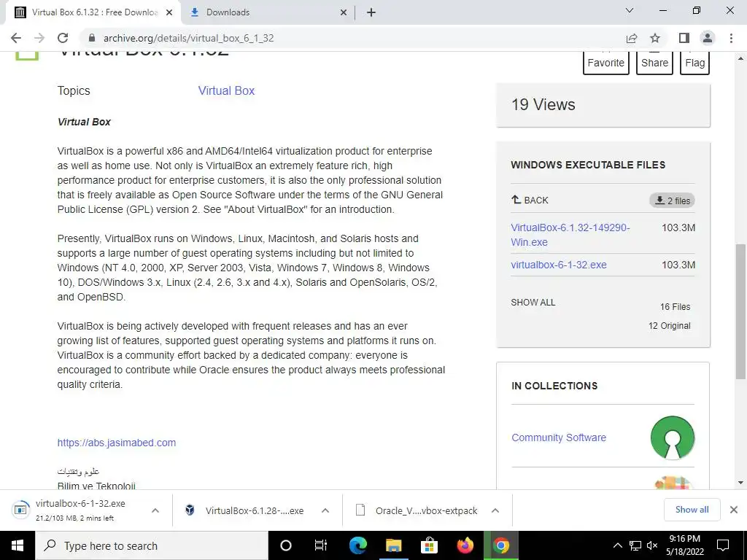Download all via the 2 files badge
This screenshot has height=560, width=747.
[672, 201]
